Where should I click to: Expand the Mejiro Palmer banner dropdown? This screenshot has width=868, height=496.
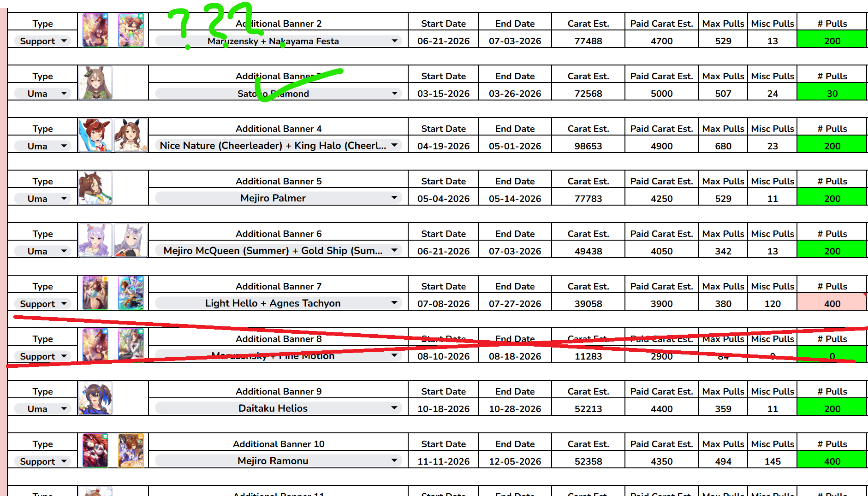(x=278, y=198)
